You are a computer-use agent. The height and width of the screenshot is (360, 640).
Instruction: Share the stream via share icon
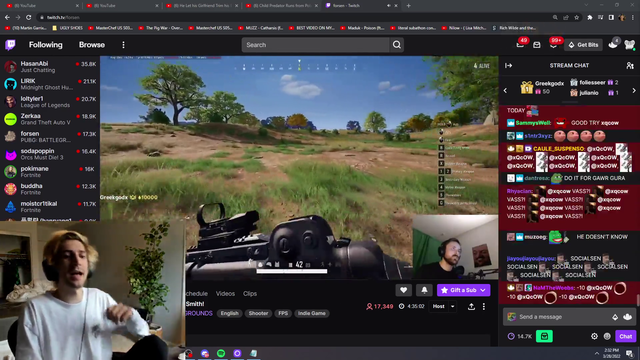471,307
